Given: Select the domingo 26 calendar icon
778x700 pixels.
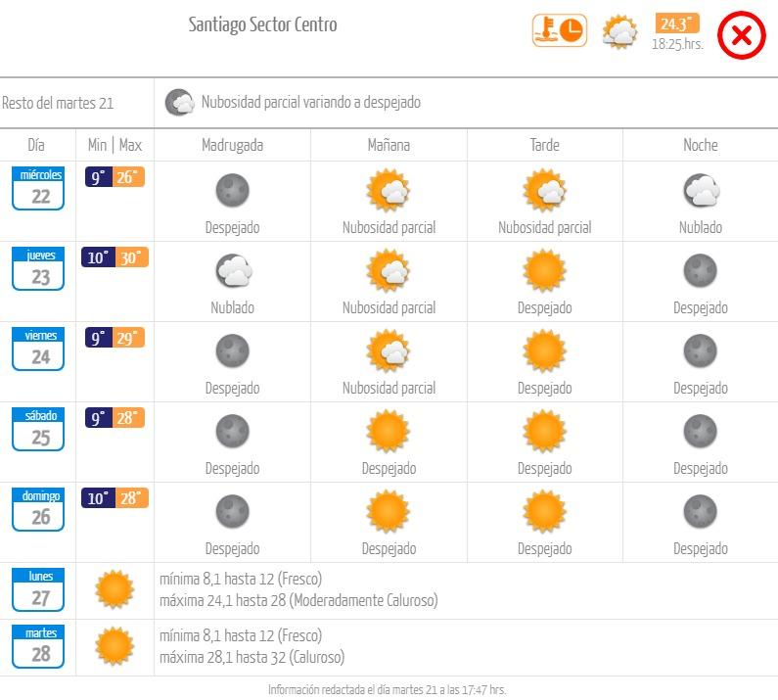Looking at the screenshot, I should (39, 510).
